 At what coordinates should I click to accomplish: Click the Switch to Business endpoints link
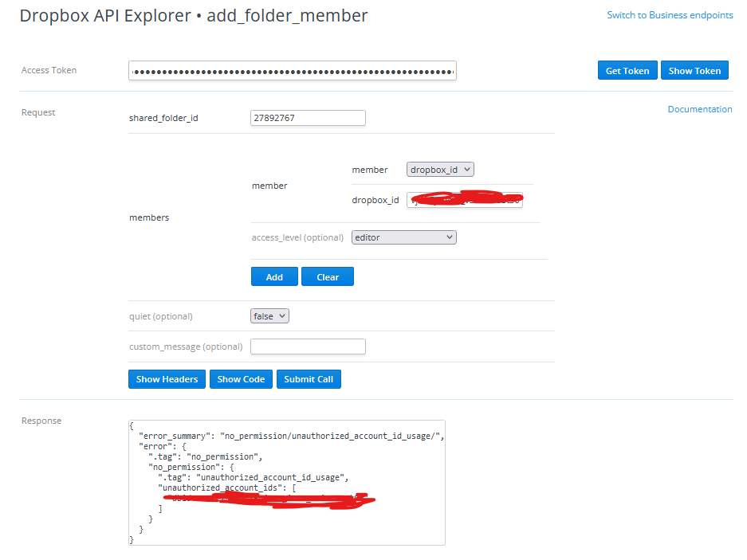pyautogui.click(x=669, y=15)
